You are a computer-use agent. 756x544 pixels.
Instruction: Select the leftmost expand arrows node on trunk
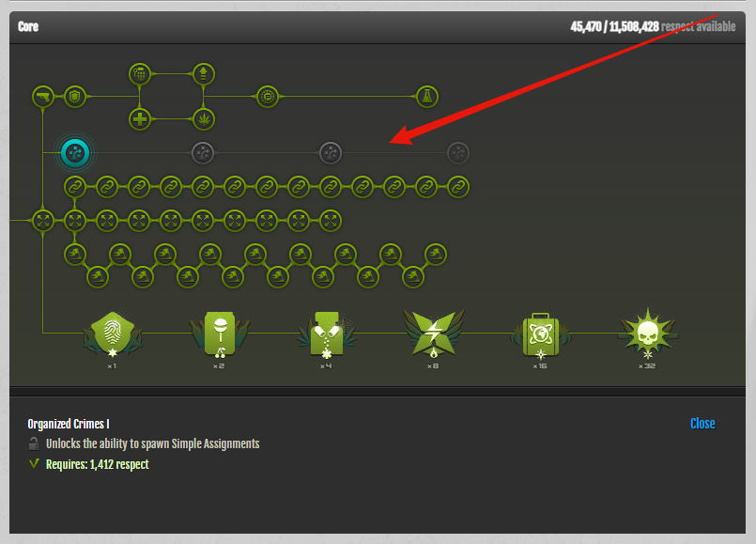coord(43,221)
